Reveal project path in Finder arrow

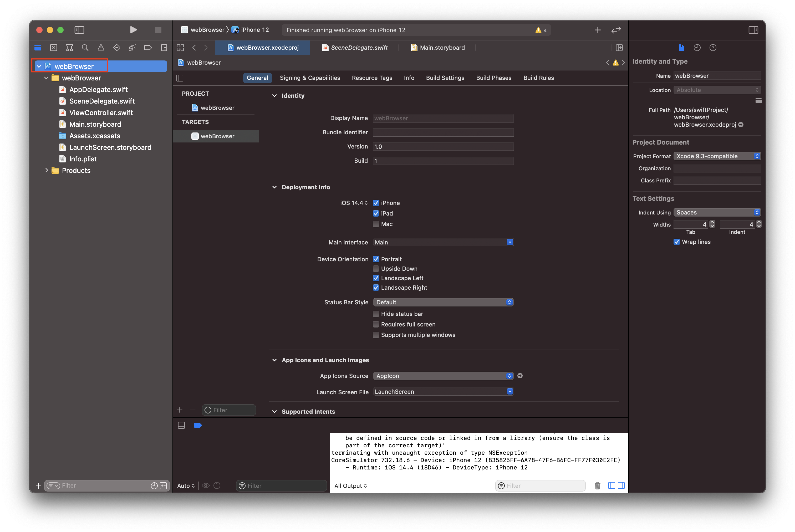click(741, 125)
